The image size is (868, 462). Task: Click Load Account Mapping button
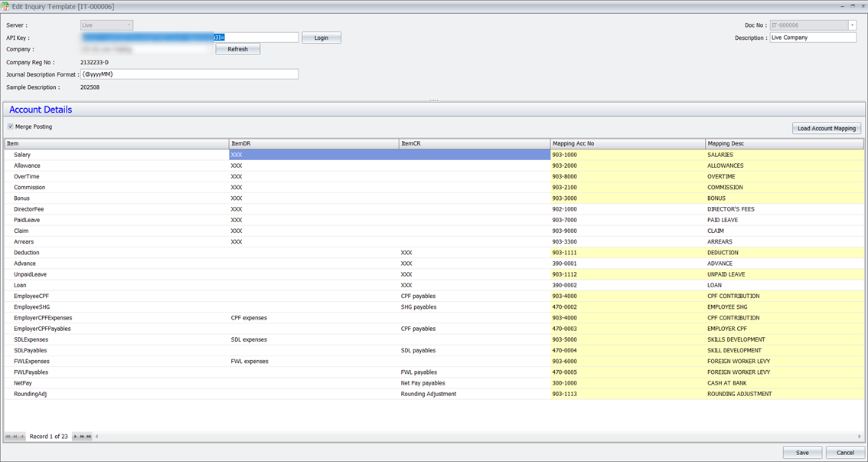coord(827,129)
